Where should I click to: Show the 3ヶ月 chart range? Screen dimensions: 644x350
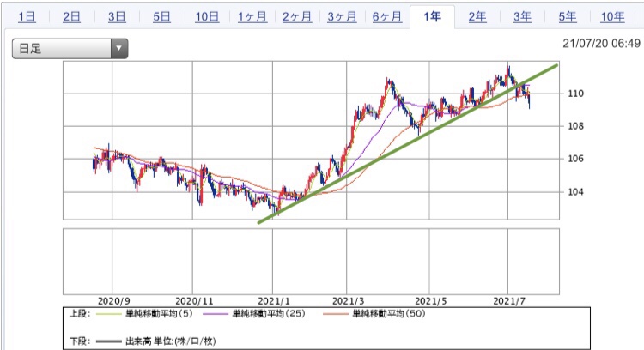pos(342,17)
